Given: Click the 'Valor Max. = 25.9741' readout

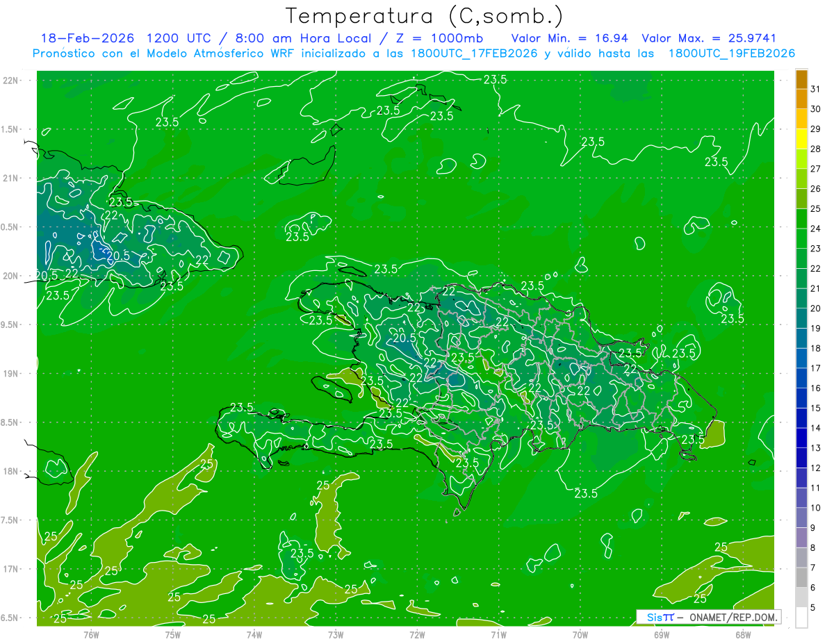Looking at the screenshot, I should [x=709, y=38].
